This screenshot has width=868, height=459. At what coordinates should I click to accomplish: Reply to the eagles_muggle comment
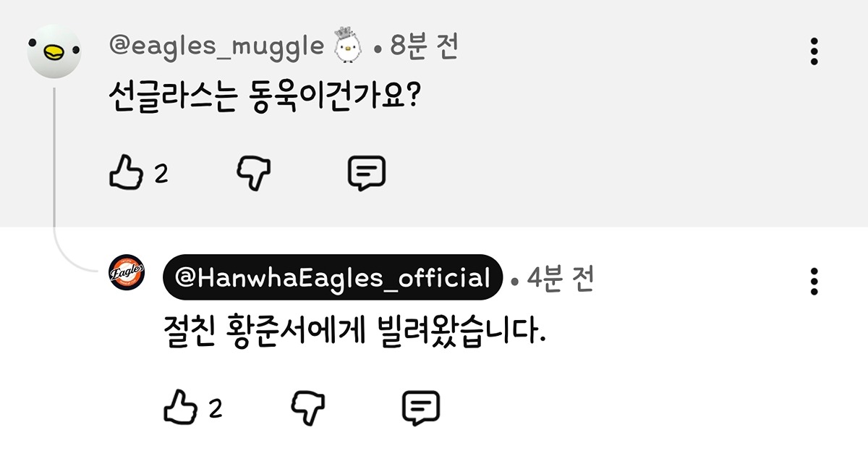click(367, 174)
